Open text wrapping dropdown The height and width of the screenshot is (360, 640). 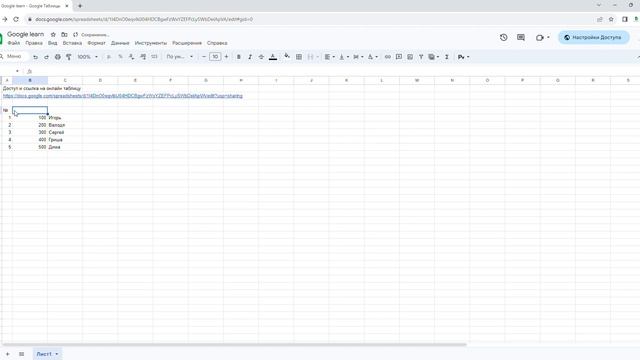click(358, 57)
